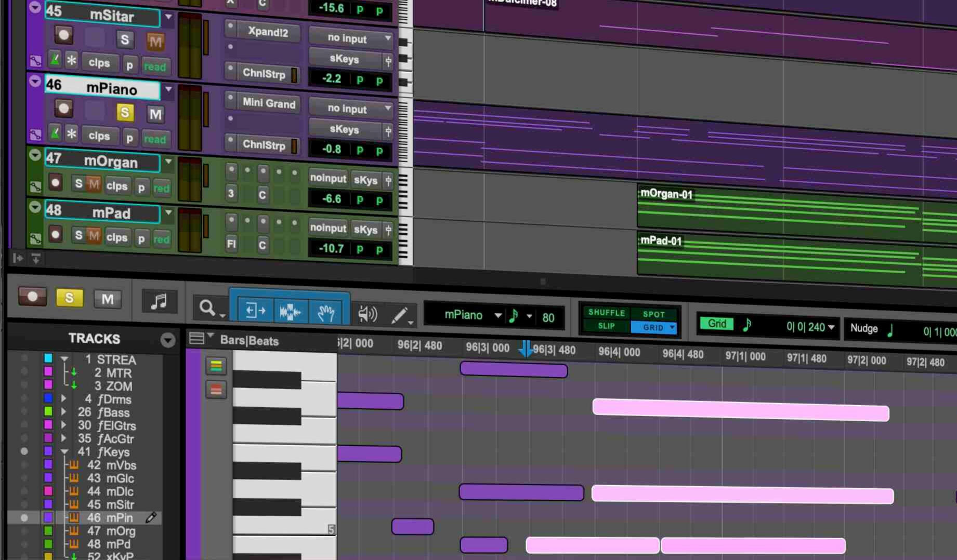The height and width of the screenshot is (560, 957).
Task: Choose the Pencil tool in editor toolbar
Action: pos(399,315)
